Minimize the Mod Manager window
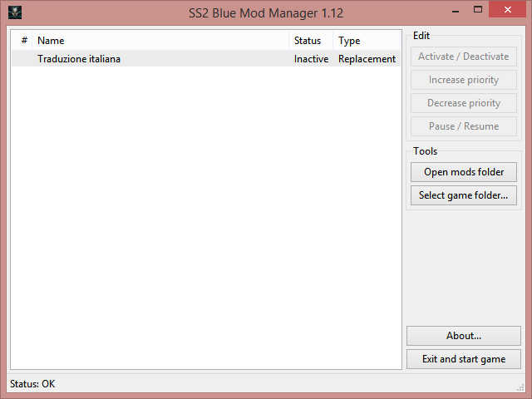Viewport: 532px width, 399px height. click(x=456, y=10)
